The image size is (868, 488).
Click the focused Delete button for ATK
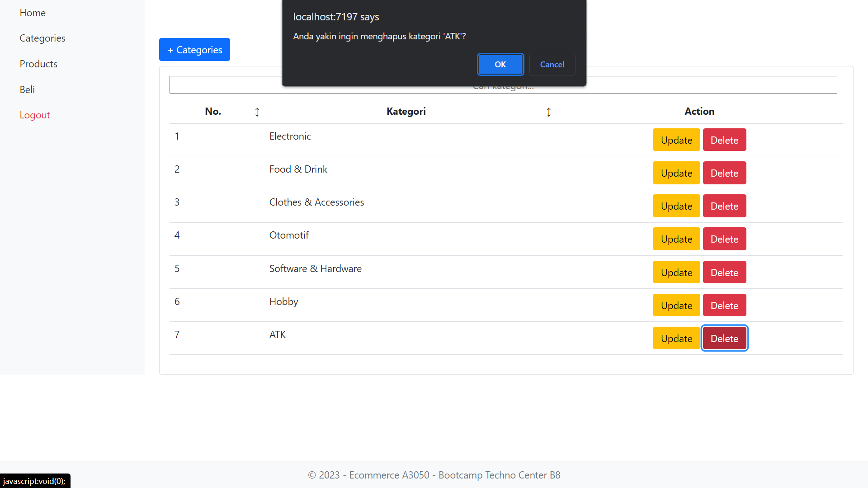point(724,338)
